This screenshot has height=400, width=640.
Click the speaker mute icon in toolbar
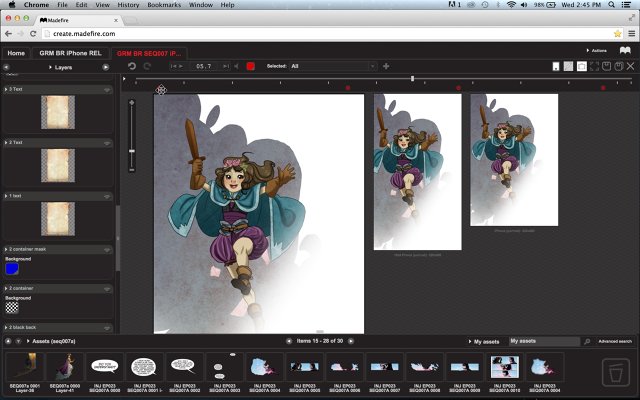point(236,66)
